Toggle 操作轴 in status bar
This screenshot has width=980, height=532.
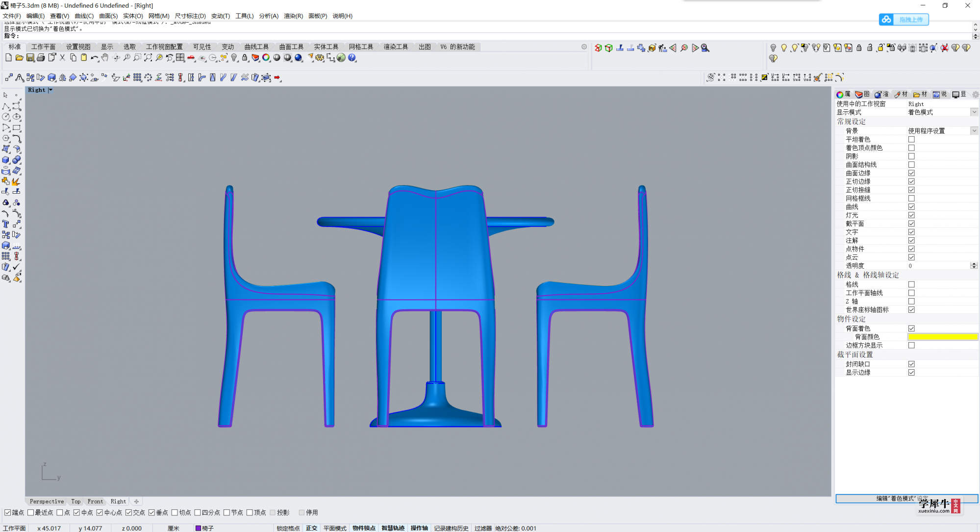click(x=419, y=528)
